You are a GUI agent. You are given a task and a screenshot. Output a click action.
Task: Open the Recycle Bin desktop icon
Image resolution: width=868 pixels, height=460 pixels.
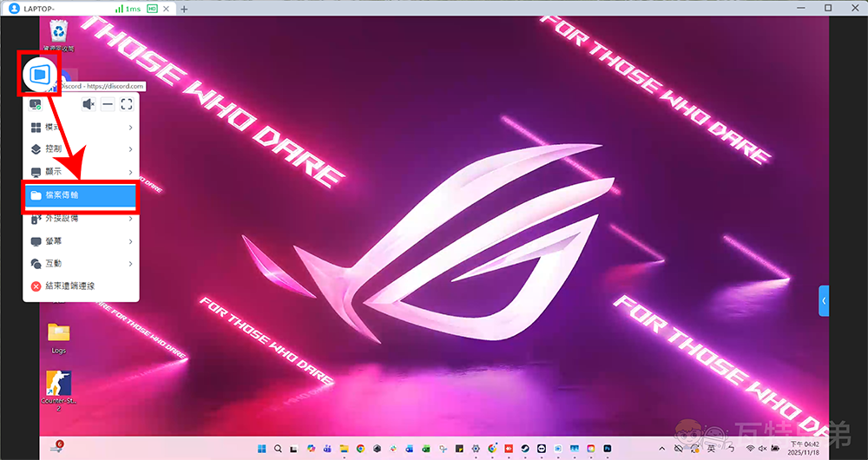point(58,35)
